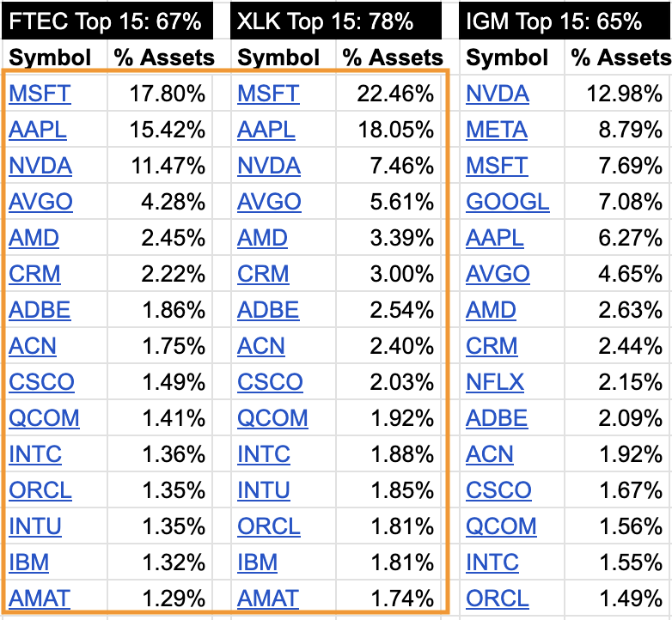
Task: Open the MSFT link in FTEC column
Action: [40, 94]
